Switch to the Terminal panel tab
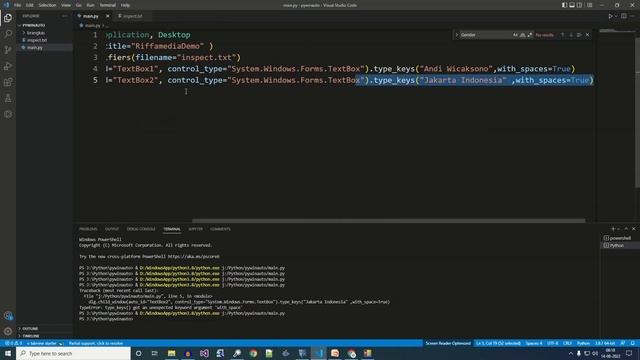The image size is (640, 360). [x=172, y=229]
